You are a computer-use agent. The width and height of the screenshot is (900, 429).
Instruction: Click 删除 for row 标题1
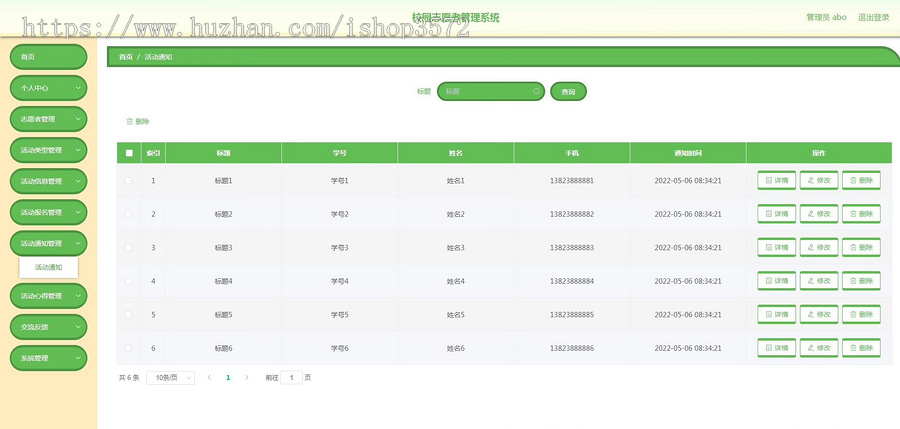point(862,180)
